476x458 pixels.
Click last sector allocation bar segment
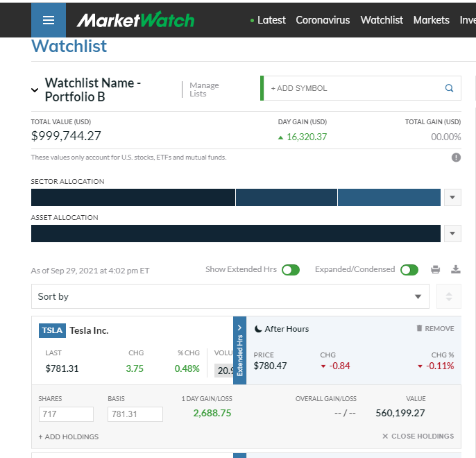(x=389, y=197)
